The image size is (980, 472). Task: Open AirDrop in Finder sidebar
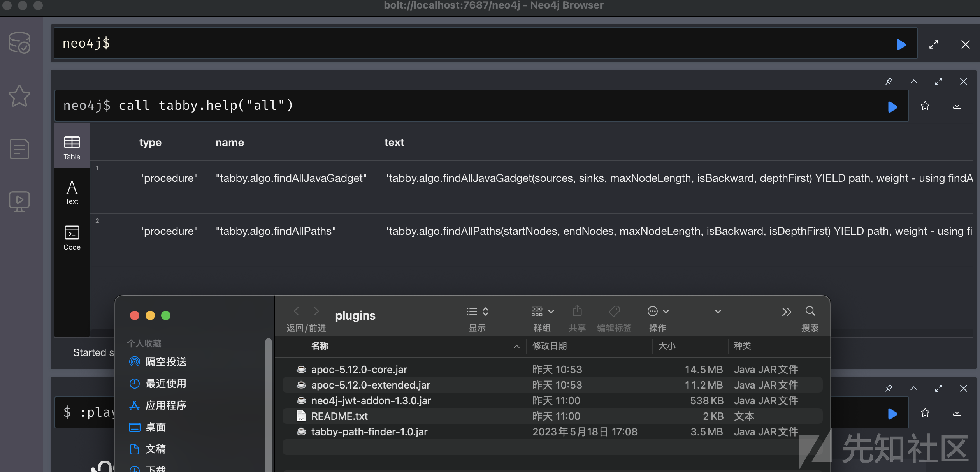tap(166, 362)
